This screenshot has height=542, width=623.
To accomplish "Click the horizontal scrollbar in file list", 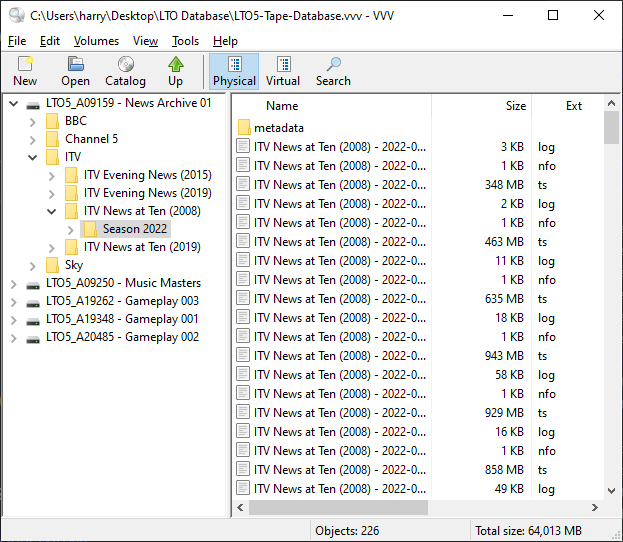I will pyautogui.click(x=338, y=508).
